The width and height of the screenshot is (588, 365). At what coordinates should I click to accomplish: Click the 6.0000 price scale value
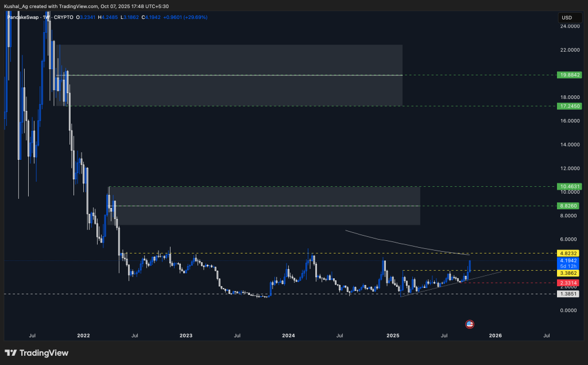click(568, 239)
